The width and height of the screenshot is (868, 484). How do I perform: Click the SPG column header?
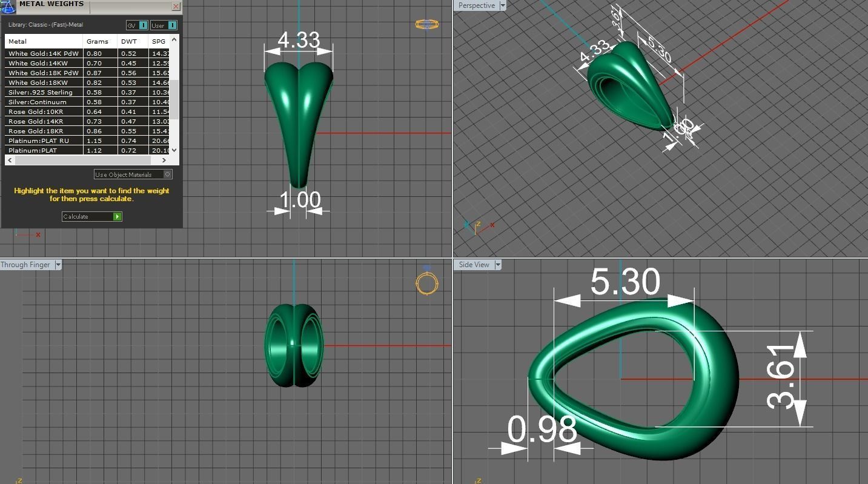(159, 41)
